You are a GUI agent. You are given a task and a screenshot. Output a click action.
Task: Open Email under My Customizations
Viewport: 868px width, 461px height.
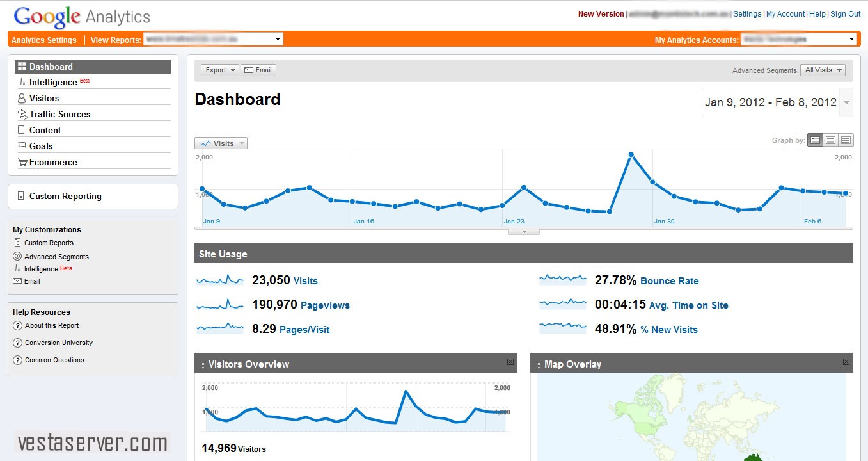pos(32,281)
